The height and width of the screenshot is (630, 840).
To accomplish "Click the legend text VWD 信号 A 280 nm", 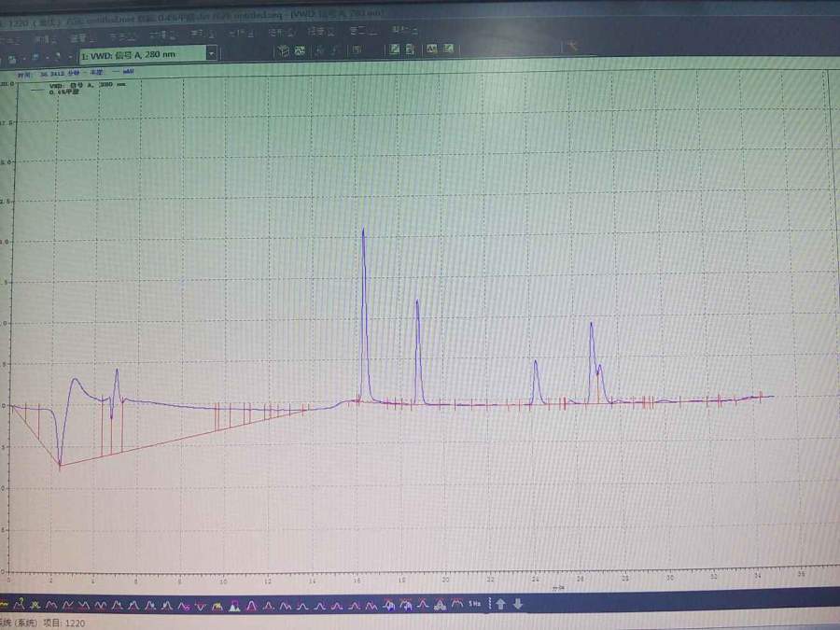I will tap(88, 85).
